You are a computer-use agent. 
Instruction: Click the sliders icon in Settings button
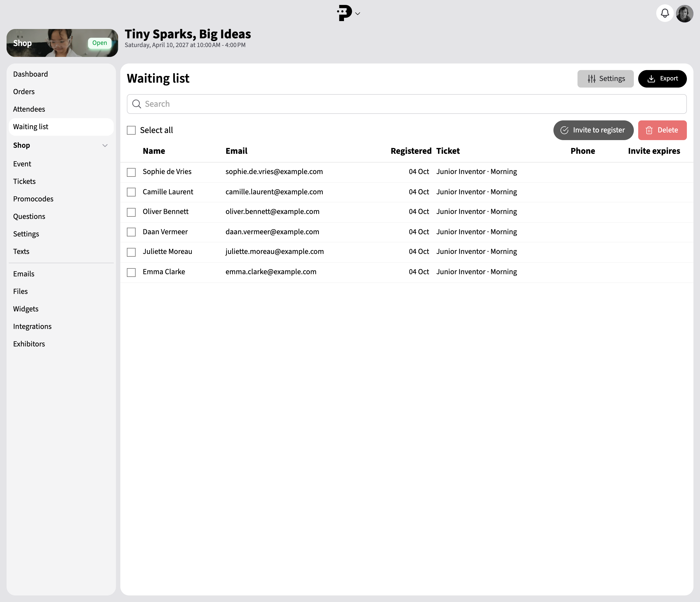pyautogui.click(x=591, y=79)
